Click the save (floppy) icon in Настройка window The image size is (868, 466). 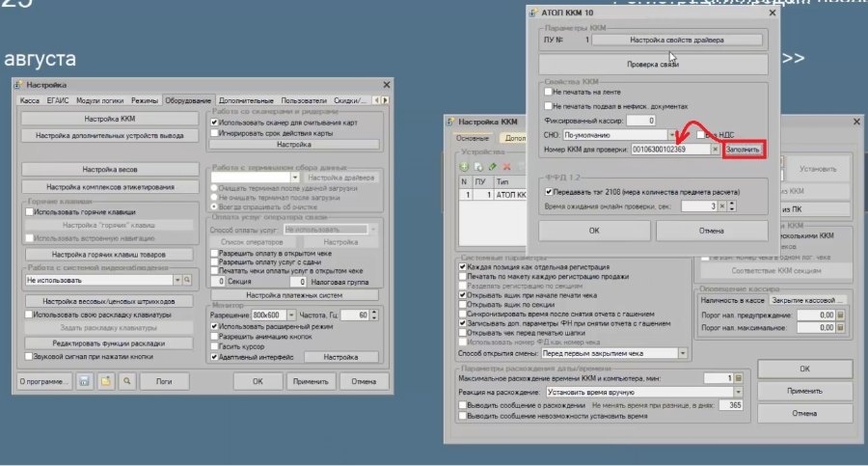tap(84, 381)
